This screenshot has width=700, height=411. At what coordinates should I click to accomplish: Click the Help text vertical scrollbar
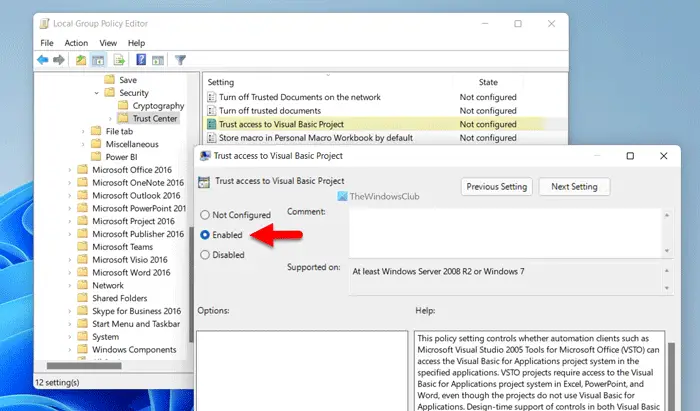pyautogui.click(x=671, y=376)
